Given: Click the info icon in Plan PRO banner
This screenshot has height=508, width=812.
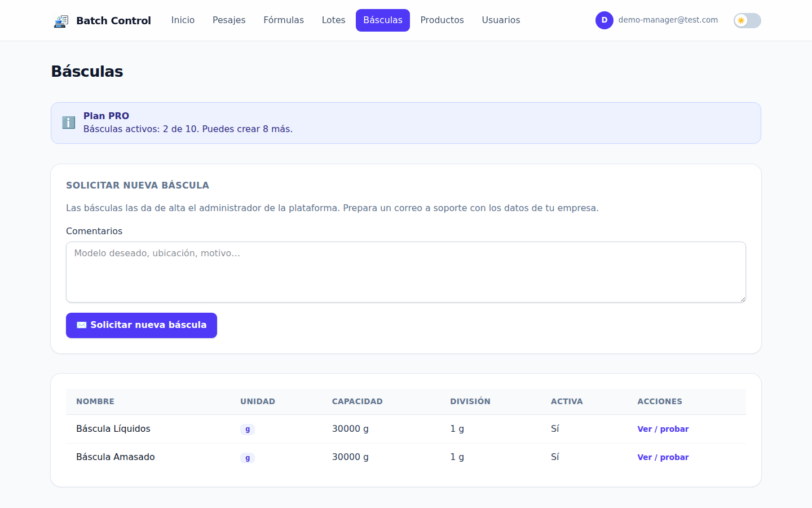Looking at the screenshot, I should [x=68, y=122].
